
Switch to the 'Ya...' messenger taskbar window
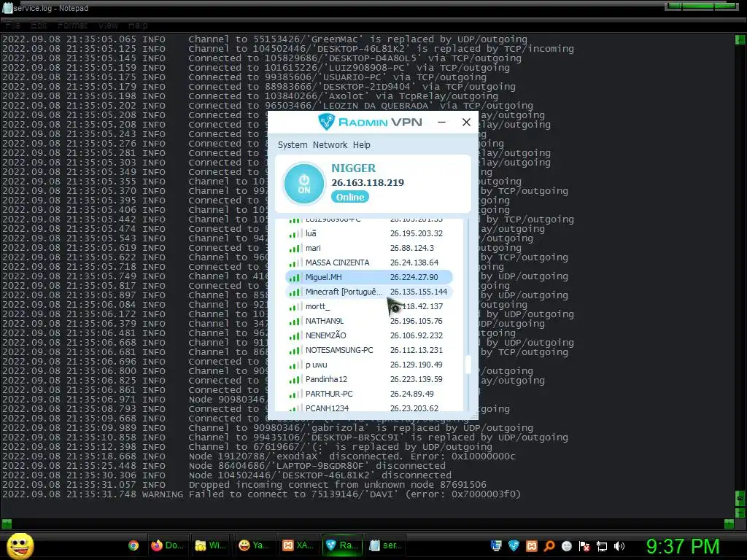254,545
